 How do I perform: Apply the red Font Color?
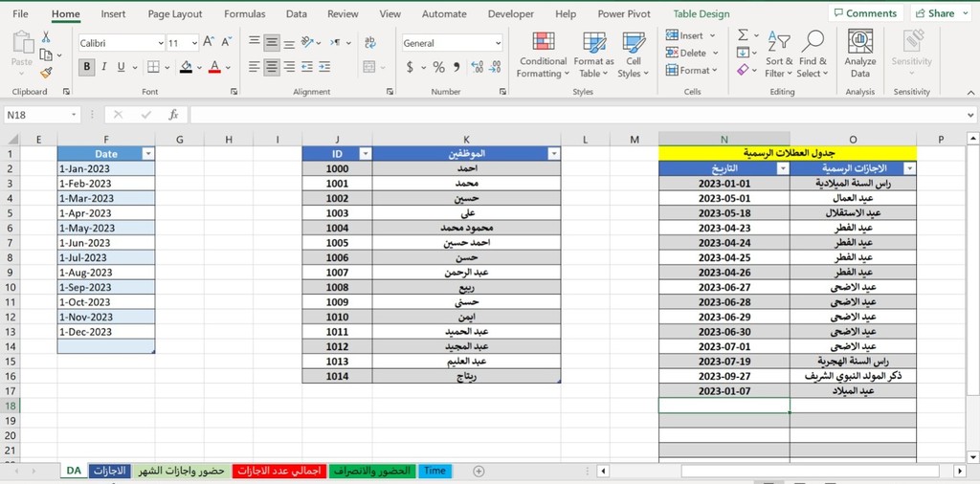click(x=214, y=67)
